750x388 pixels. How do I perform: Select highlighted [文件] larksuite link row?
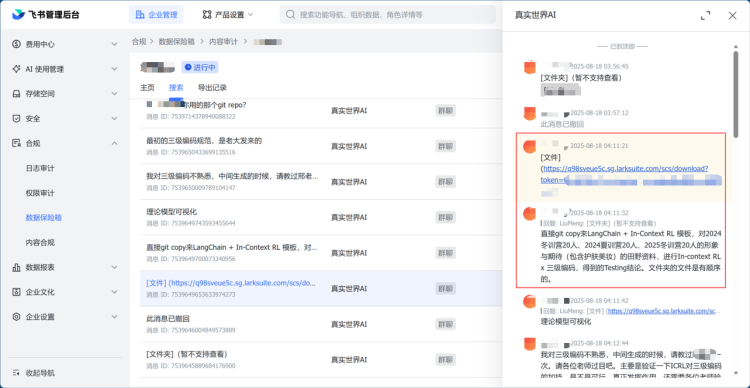(x=321, y=288)
